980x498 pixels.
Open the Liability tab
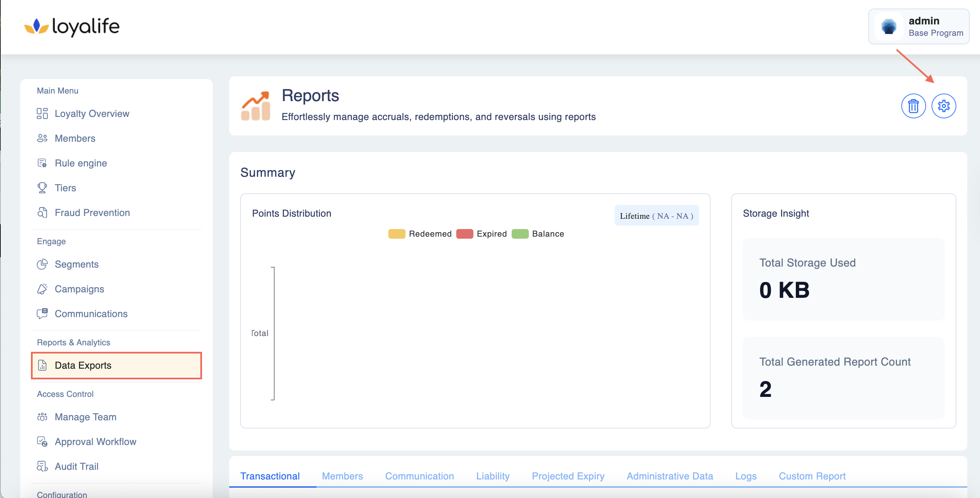coord(493,476)
